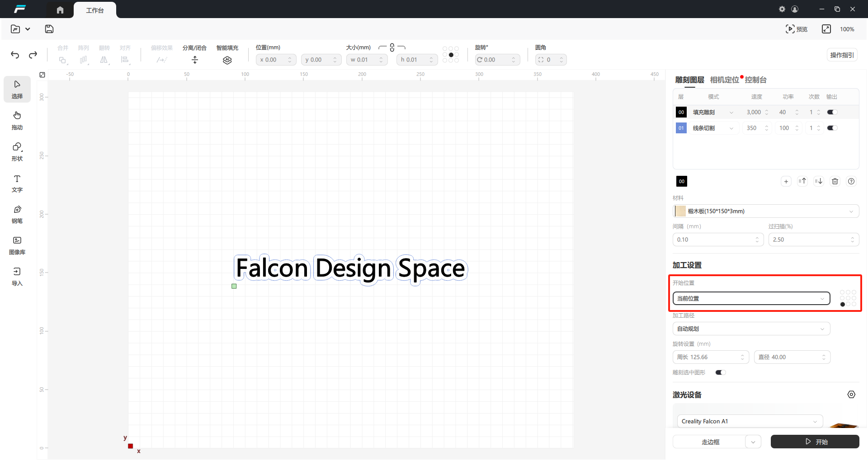868x461 pixels.
Task: Open the Creality Falcon A1 device dropdown
Action: click(x=750, y=421)
